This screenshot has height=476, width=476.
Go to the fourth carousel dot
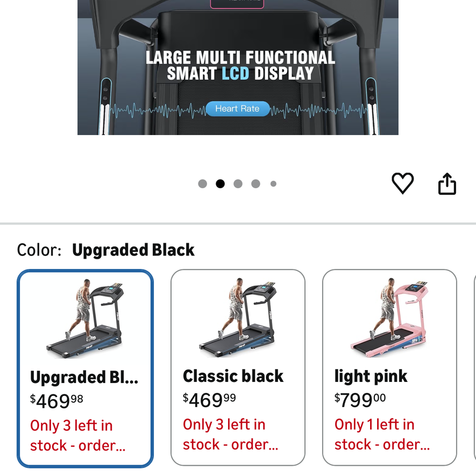click(255, 183)
